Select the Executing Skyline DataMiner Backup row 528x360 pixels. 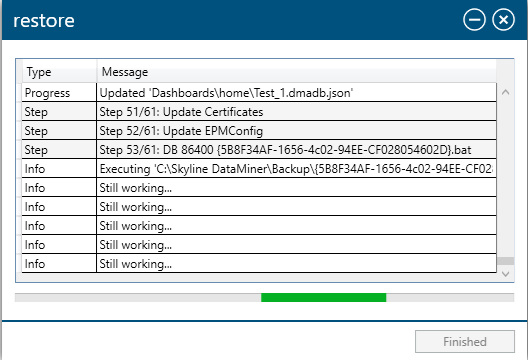click(259, 169)
